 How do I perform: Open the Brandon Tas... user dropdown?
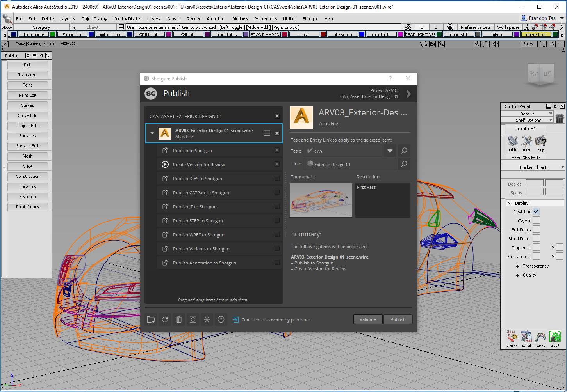click(x=542, y=18)
